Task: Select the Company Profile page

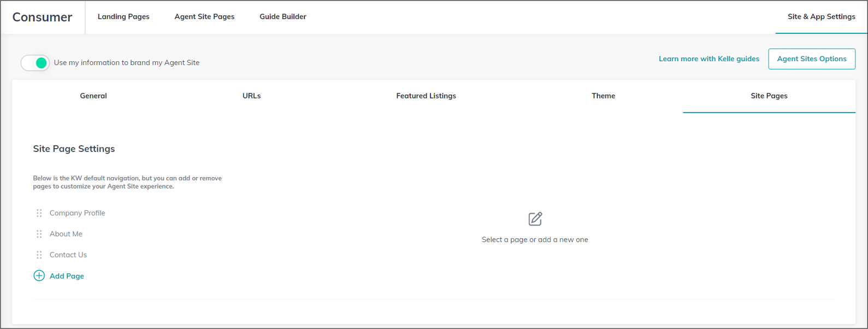Action: [77, 213]
